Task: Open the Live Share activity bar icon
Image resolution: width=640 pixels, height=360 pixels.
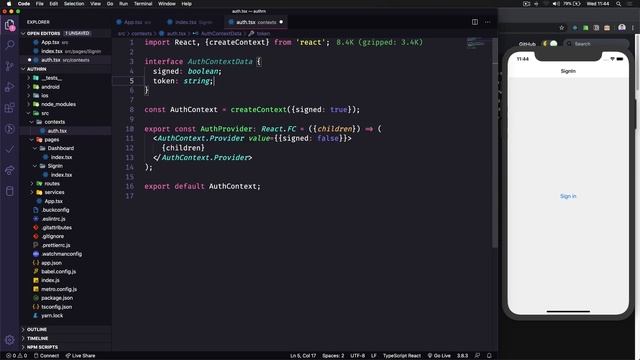Action: [10, 170]
